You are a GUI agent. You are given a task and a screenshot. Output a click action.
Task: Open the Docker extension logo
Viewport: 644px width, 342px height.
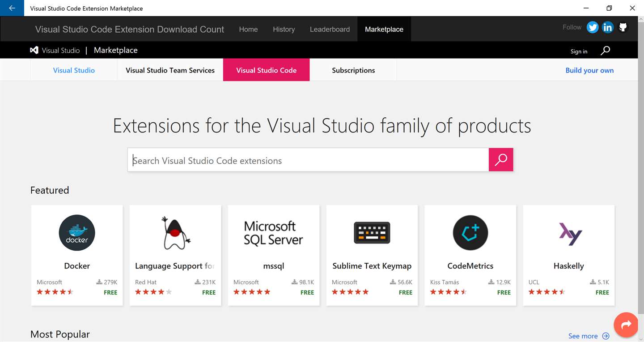(77, 233)
